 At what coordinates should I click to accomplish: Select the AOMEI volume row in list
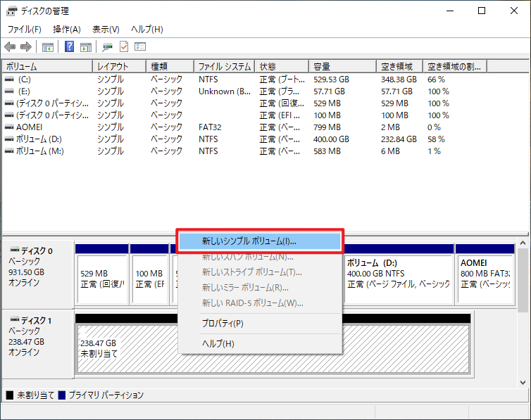tap(31, 127)
